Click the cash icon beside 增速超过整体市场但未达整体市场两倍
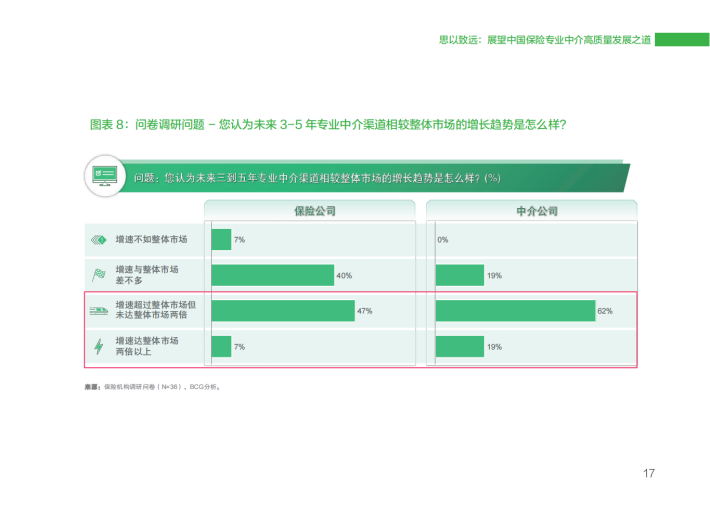The image size is (710, 505). [x=98, y=311]
